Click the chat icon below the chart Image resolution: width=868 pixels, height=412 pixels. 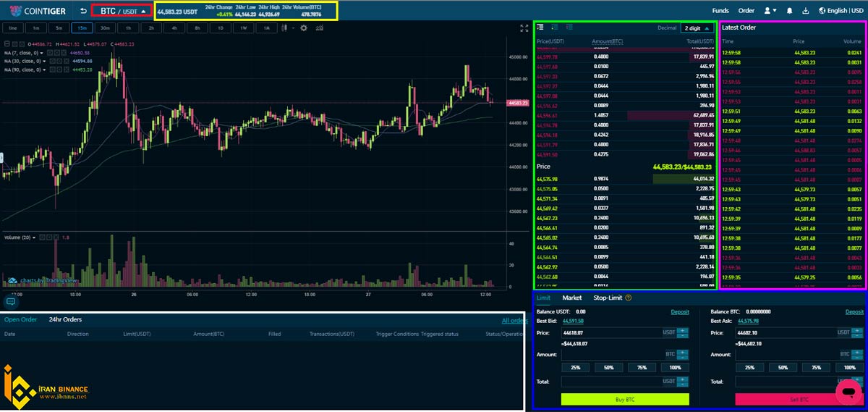[x=10, y=301]
